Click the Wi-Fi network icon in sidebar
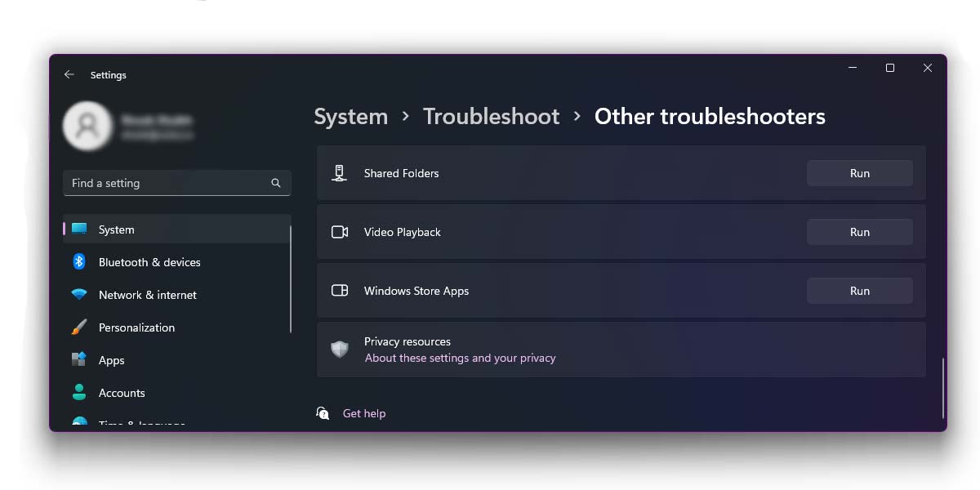The width and height of the screenshot is (980, 490). 79,295
